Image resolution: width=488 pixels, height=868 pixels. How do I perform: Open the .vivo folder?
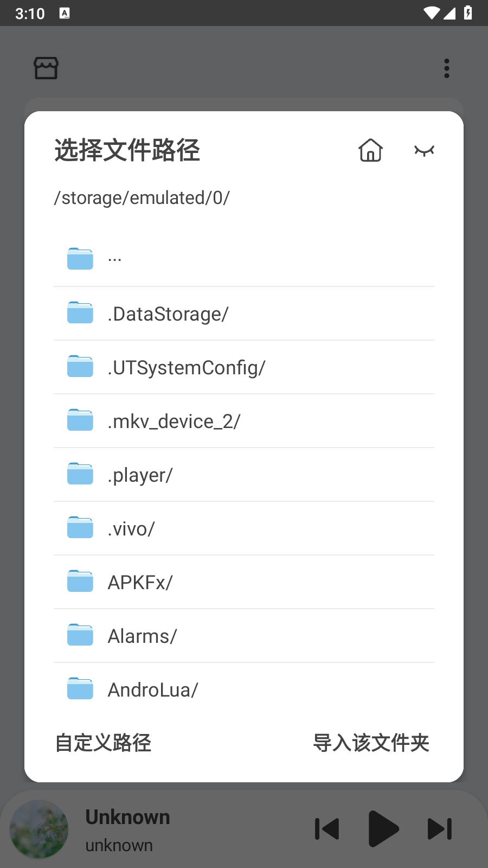click(x=244, y=528)
